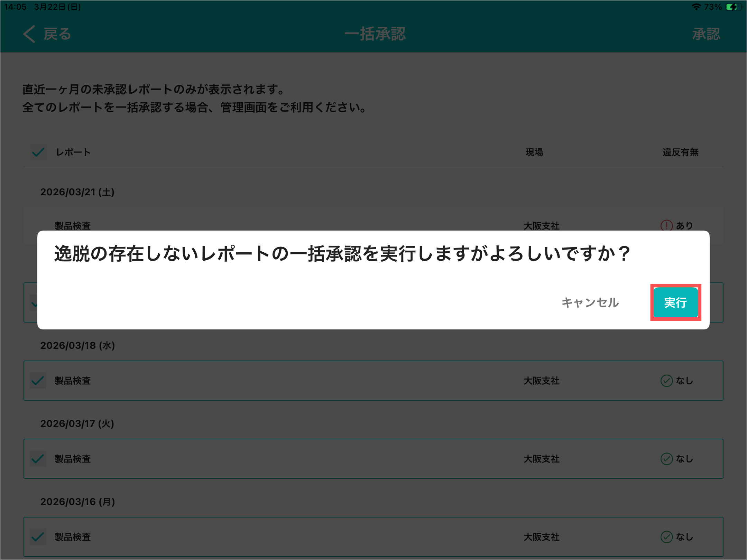The image size is (747, 560).
Task: Open the 2026/03/21 製品検査 report row
Action: (73, 225)
